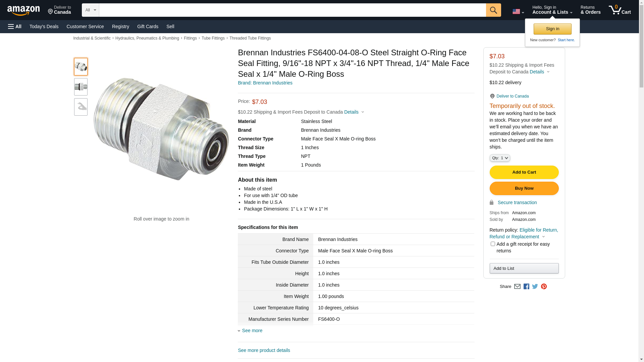Open the All hamburger menu
This screenshot has height=362, width=644.
[x=15, y=26]
